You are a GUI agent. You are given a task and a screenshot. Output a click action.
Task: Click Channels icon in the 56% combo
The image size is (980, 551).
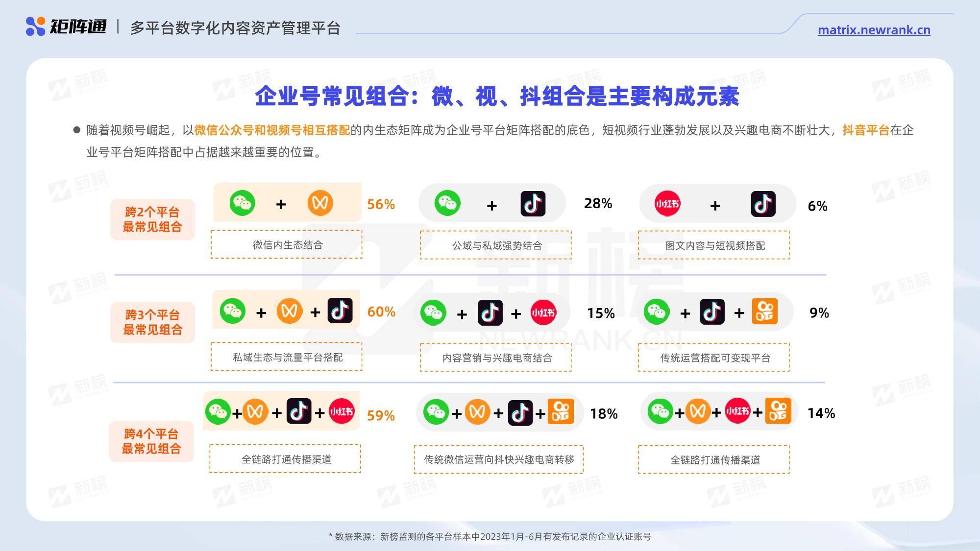point(320,203)
